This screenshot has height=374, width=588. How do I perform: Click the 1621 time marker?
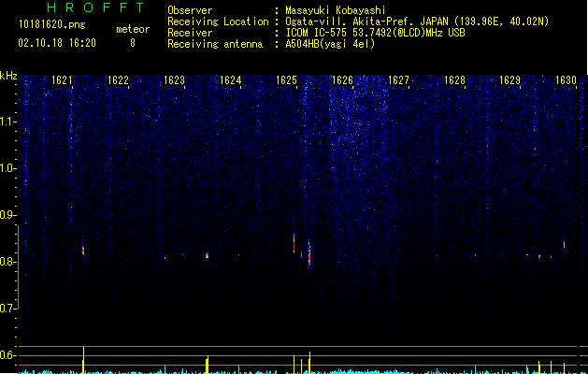point(62,80)
